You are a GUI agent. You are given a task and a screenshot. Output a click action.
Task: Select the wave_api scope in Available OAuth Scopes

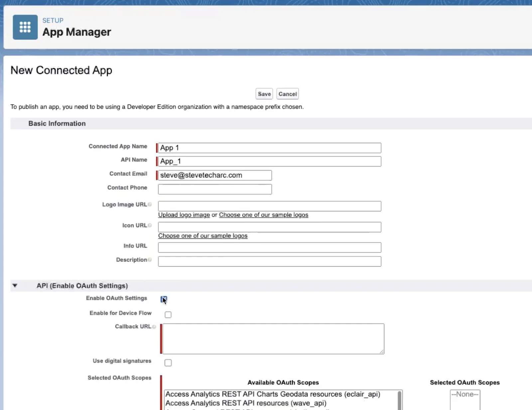pyautogui.click(x=246, y=403)
